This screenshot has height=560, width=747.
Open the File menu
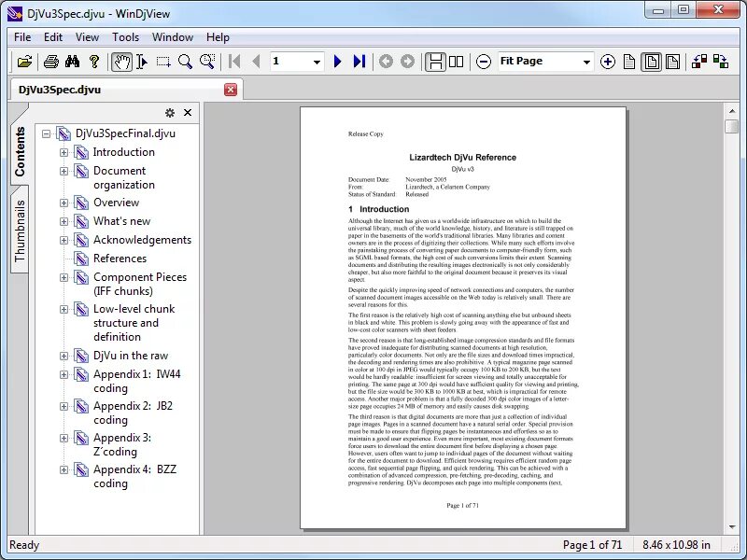(22, 37)
